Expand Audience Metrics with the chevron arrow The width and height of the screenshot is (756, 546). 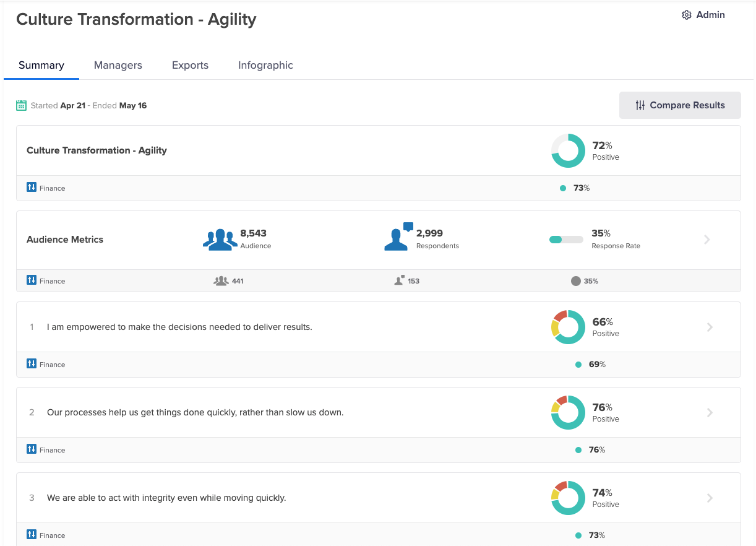708,240
